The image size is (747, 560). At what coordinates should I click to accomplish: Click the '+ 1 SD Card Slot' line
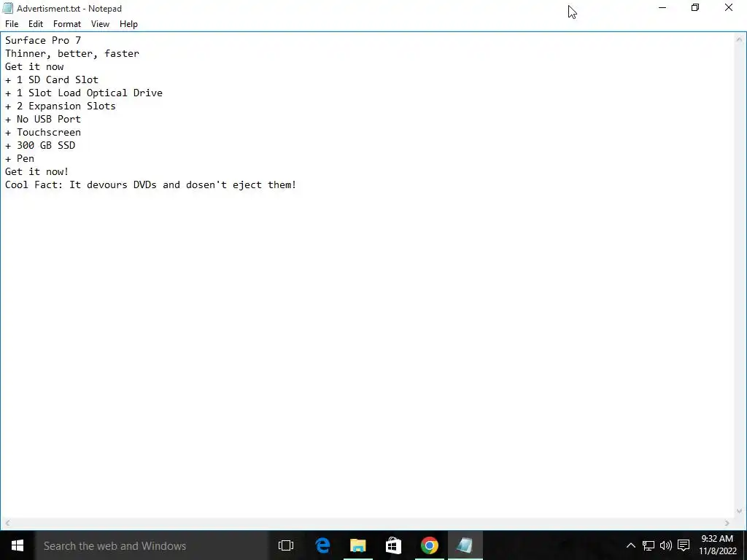[52, 79]
